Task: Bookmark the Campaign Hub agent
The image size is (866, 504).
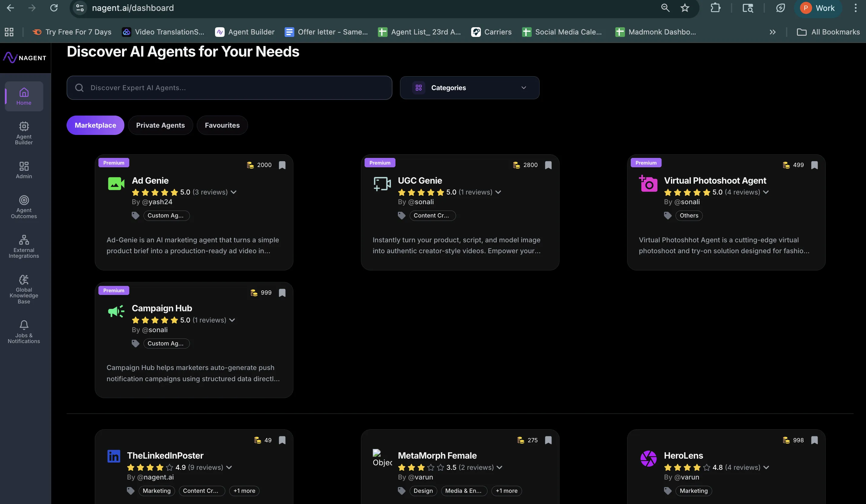Action: (282, 293)
